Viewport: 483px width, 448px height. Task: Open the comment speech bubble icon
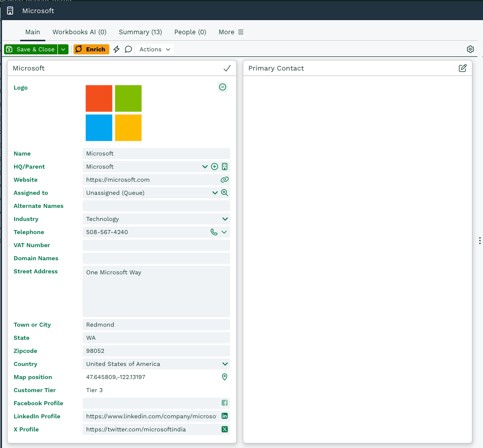128,49
